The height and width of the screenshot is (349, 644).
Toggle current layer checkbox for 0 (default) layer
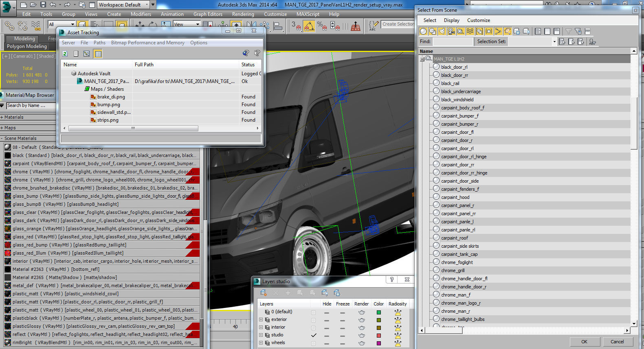pyautogui.click(x=313, y=312)
